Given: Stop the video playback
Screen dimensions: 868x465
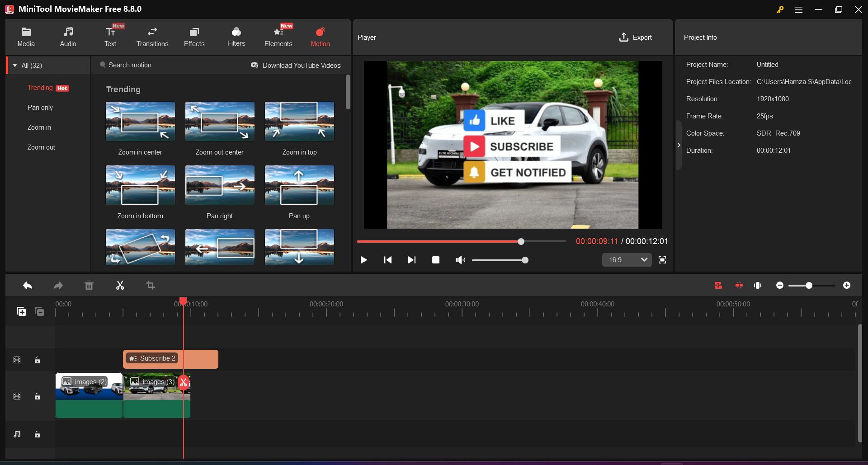Looking at the screenshot, I should pos(436,260).
